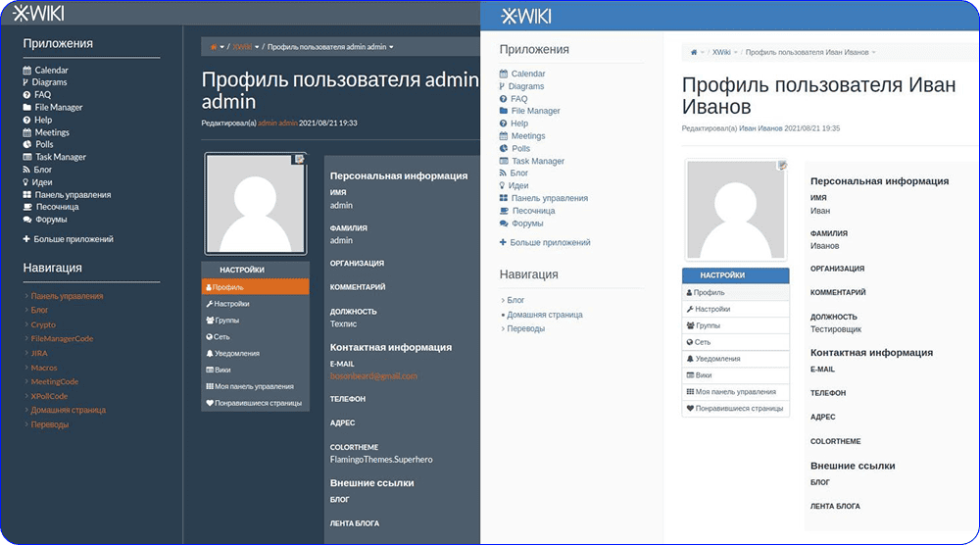Open Diagrams app in the light-themed sidebar

click(x=527, y=86)
